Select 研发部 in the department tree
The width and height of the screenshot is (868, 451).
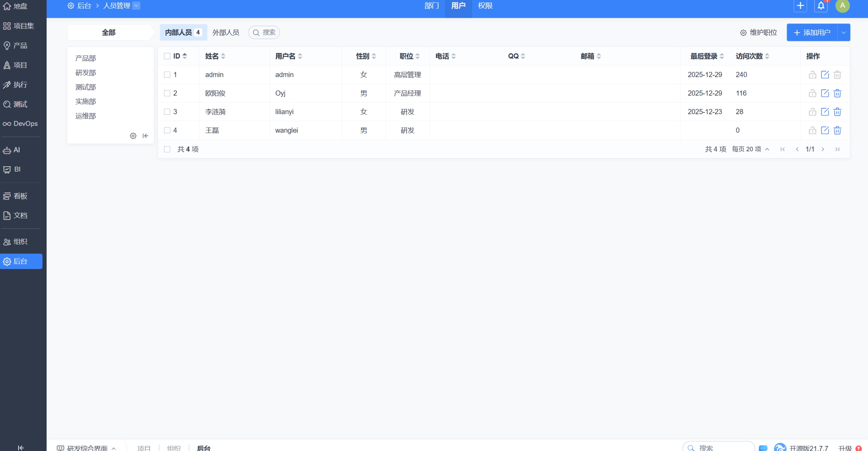tap(86, 73)
